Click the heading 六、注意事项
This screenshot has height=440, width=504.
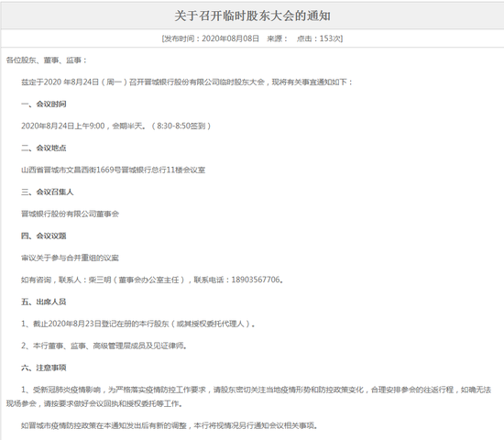[44, 368]
